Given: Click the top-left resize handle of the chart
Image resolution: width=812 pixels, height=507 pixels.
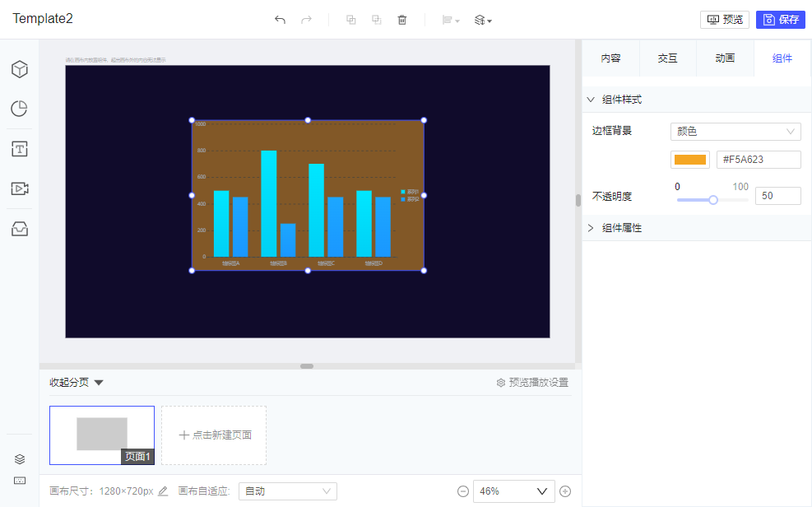Looking at the screenshot, I should coord(193,120).
